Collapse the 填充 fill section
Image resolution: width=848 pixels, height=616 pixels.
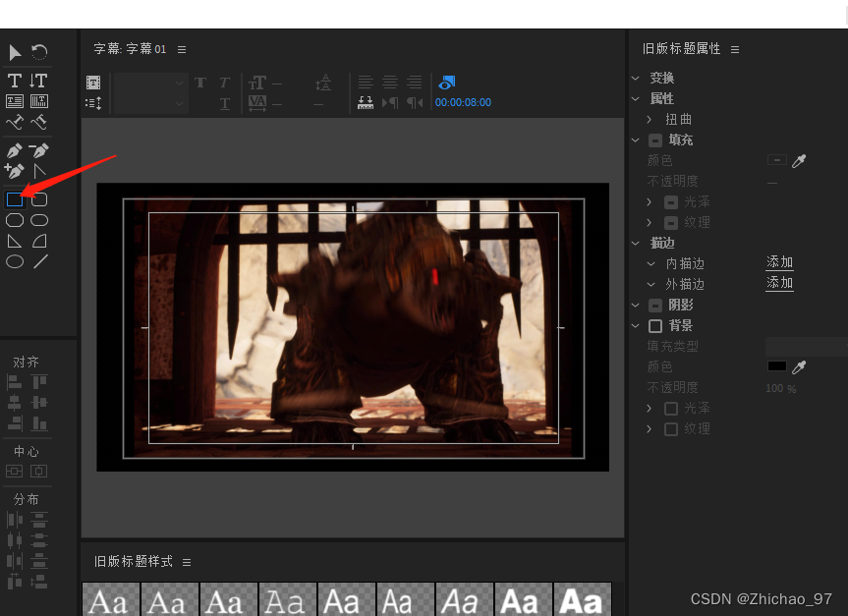(x=636, y=140)
